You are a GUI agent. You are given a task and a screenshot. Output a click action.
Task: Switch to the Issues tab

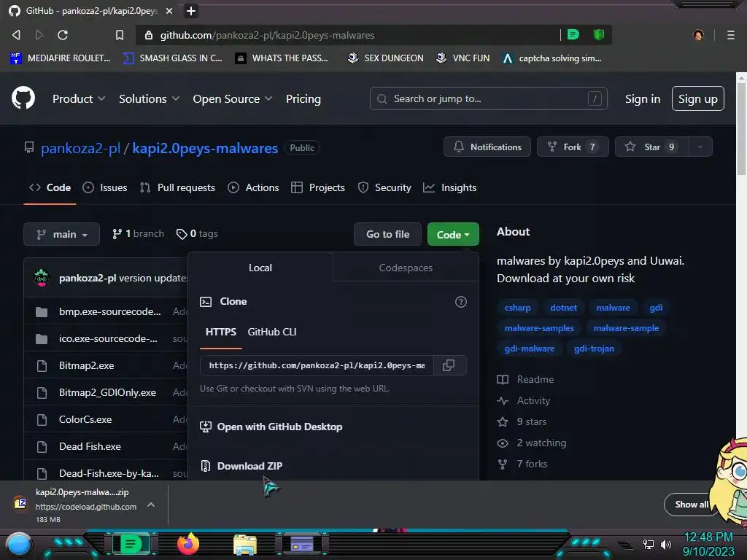pyautogui.click(x=105, y=187)
